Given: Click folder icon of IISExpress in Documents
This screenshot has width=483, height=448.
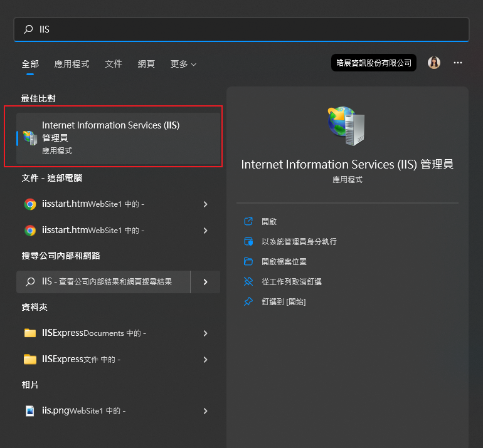Looking at the screenshot, I should [30, 333].
